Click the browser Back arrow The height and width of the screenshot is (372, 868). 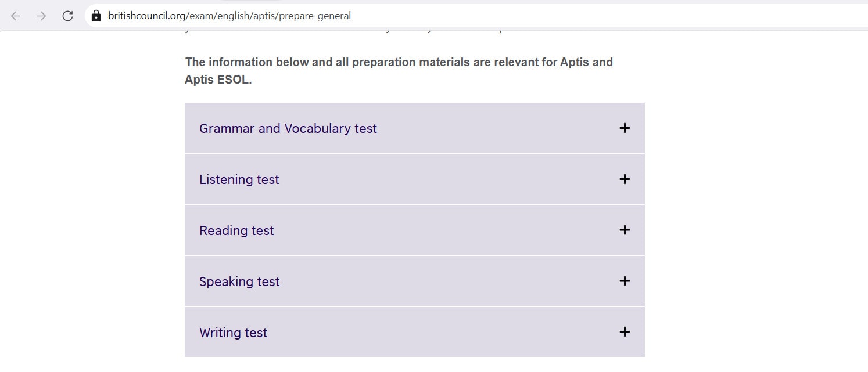(15, 16)
